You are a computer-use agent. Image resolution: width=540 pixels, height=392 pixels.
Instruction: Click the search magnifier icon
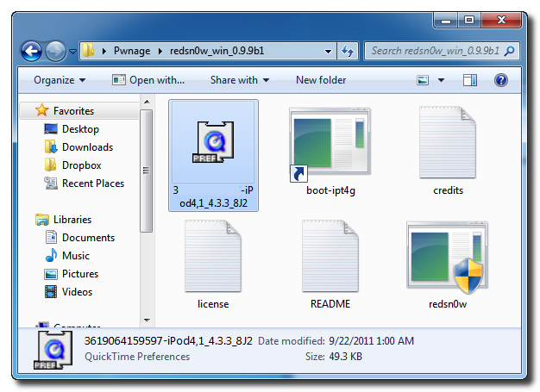click(509, 51)
